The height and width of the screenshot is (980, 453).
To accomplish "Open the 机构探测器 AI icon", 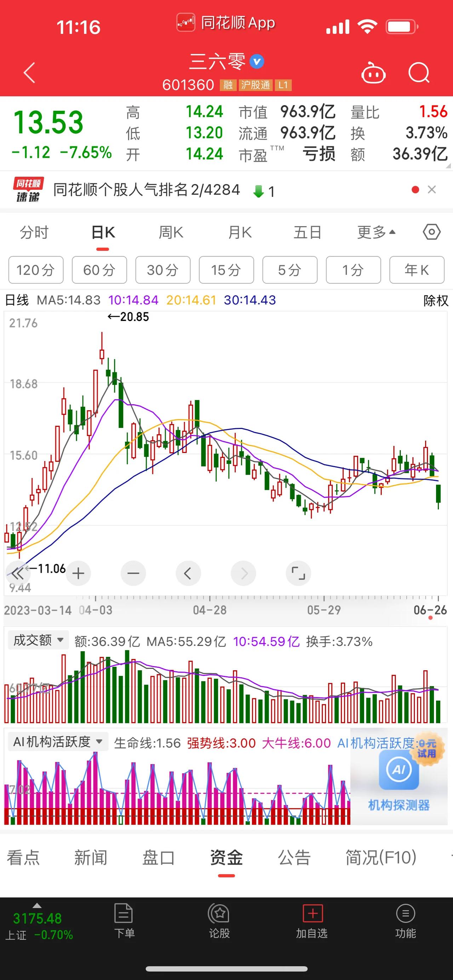I will tap(398, 770).
